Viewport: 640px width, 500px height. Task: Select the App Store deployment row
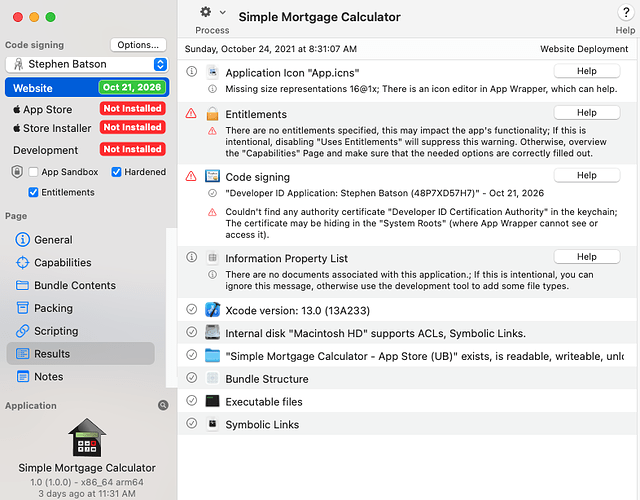[87, 109]
